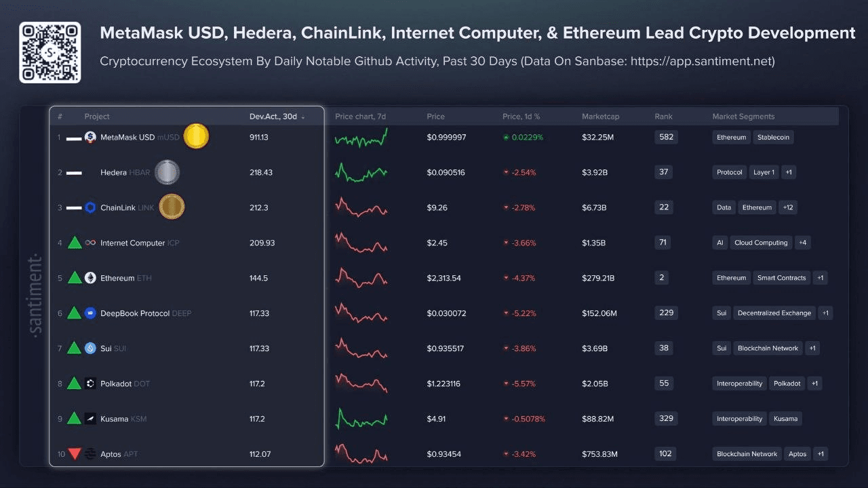Expand the +4 segments for Internet Computer
The image size is (868, 488).
[802, 243]
